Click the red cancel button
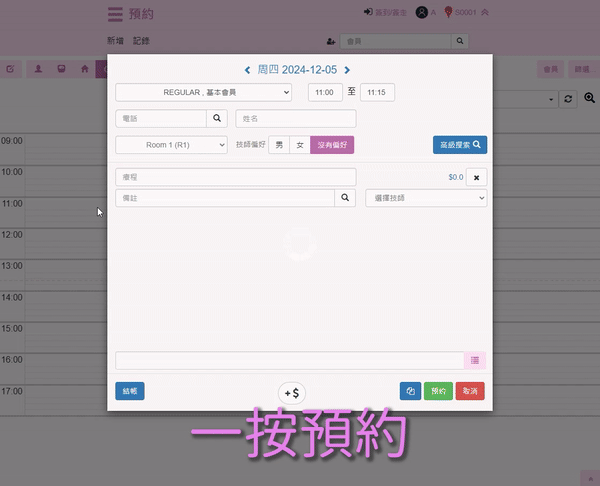 point(470,391)
